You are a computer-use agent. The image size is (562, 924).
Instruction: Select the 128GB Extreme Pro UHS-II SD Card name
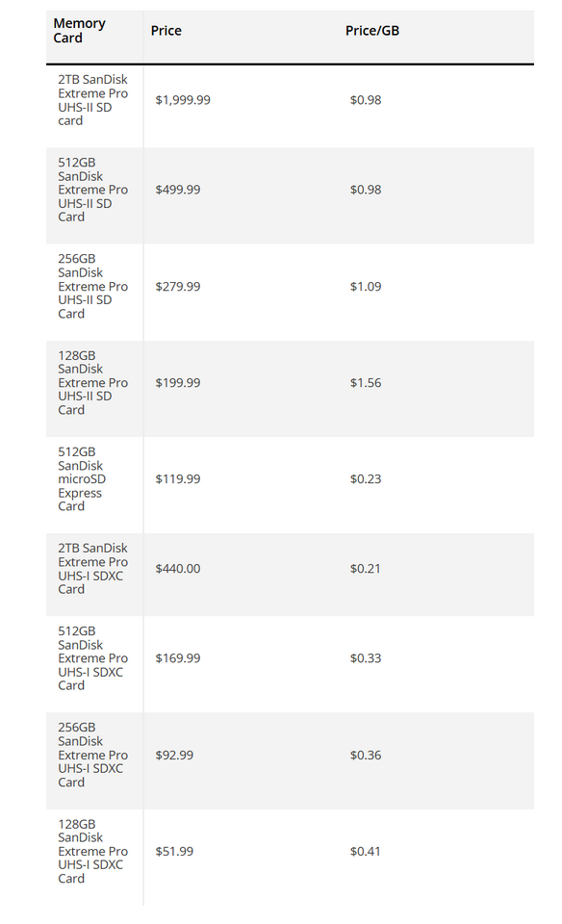pyautogui.click(x=92, y=383)
